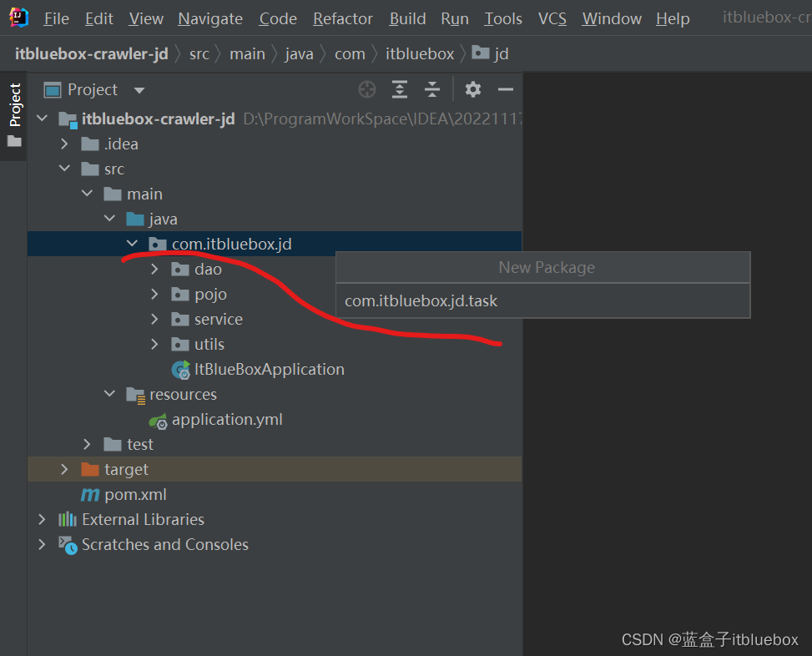Click the IntelliJ IDEA logo icon
This screenshot has height=656, width=812.
(18, 18)
